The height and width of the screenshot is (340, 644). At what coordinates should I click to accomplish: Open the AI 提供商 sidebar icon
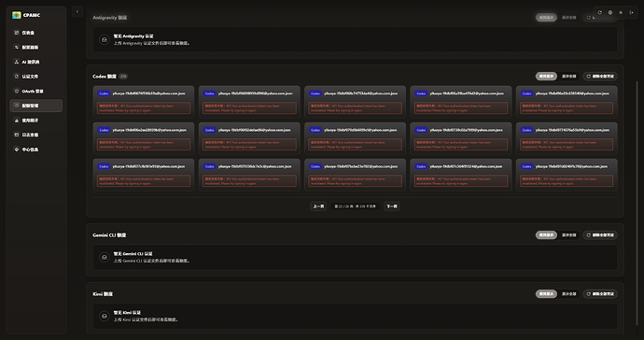pyautogui.click(x=17, y=62)
